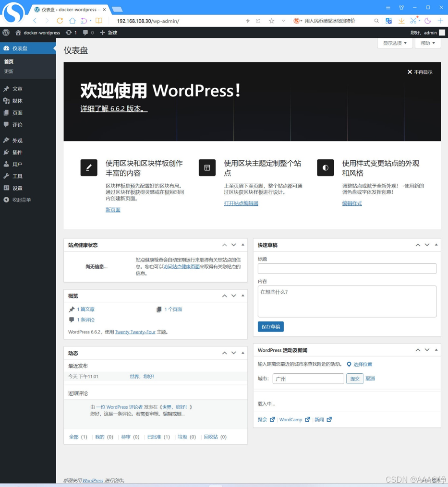Move 快速草稿 panel up
This screenshot has width=448, height=487.
[418, 245]
